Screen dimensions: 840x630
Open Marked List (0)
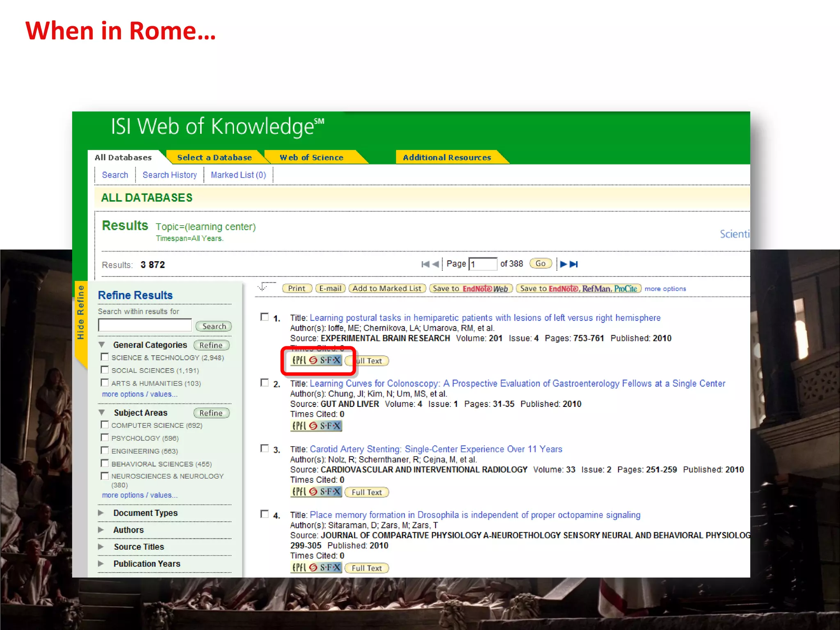238,175
